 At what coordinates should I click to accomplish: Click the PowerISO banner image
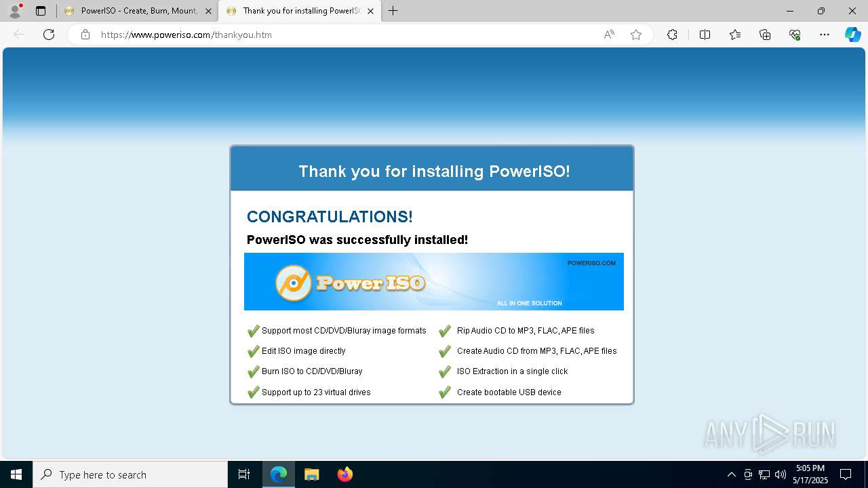(434, 281)
